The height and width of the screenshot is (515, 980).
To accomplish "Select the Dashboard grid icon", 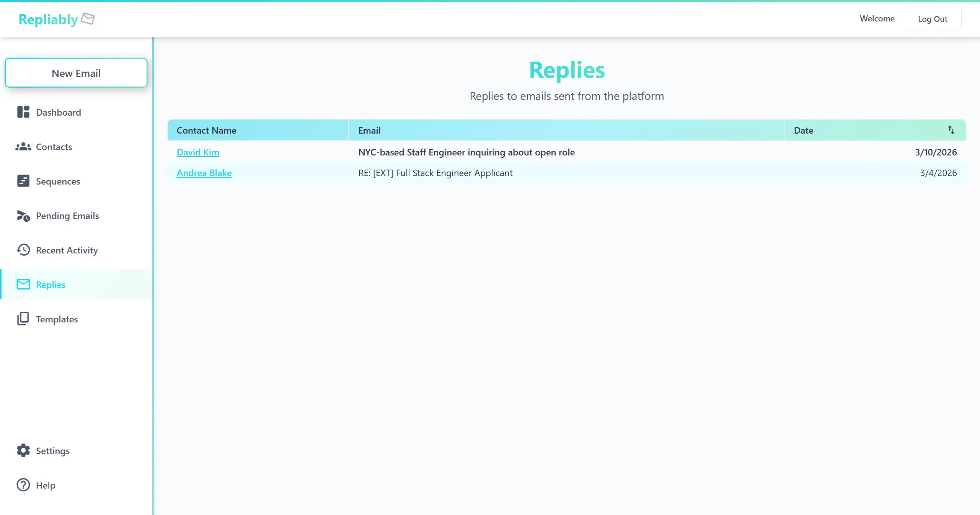I will click(23, 112).
